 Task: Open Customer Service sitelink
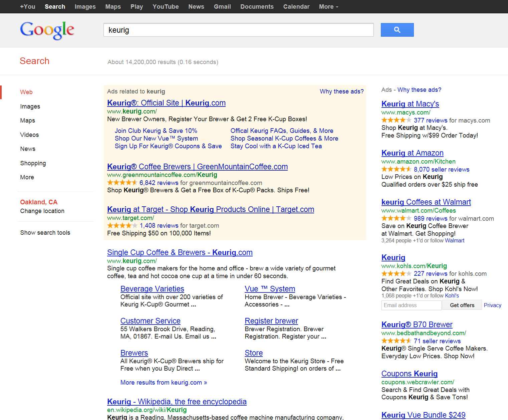(150, 321)
